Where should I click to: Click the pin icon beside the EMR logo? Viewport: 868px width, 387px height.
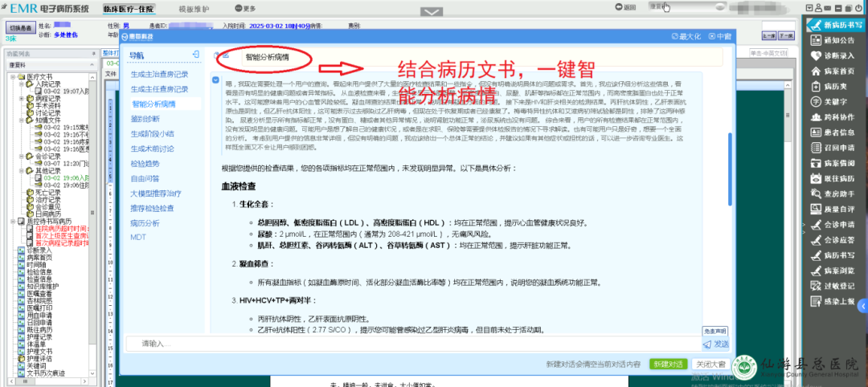(x=5, y=6)
